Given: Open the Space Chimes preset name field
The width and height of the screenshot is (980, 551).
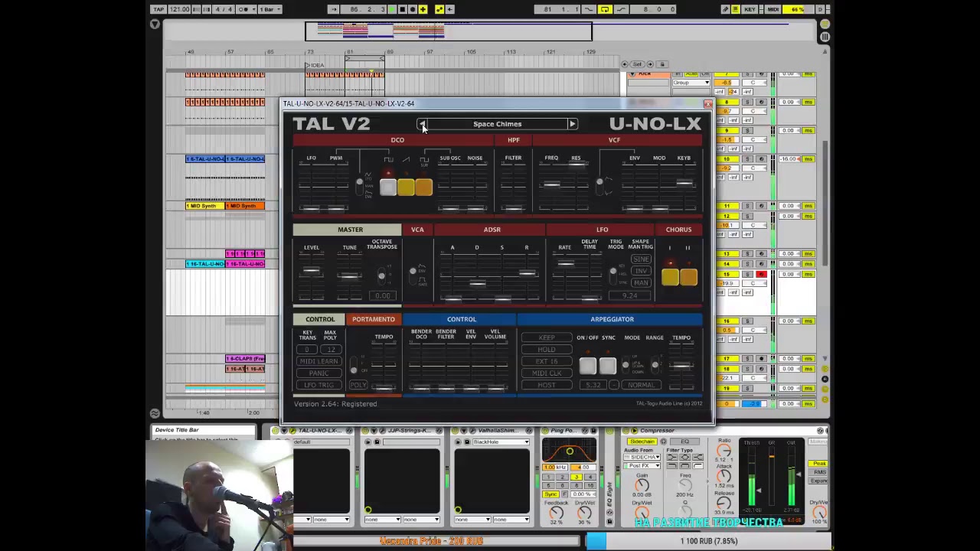Looking at the screenshot, I should (497, 124).
